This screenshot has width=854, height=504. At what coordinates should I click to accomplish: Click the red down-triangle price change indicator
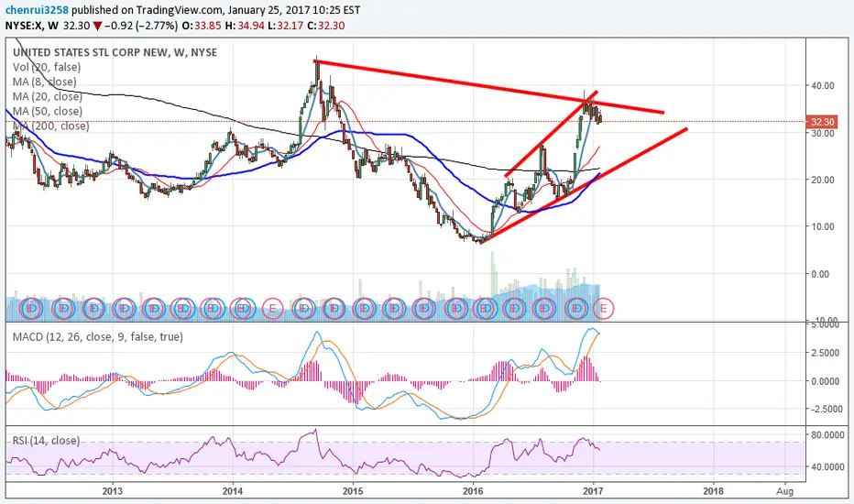(97, 26)
